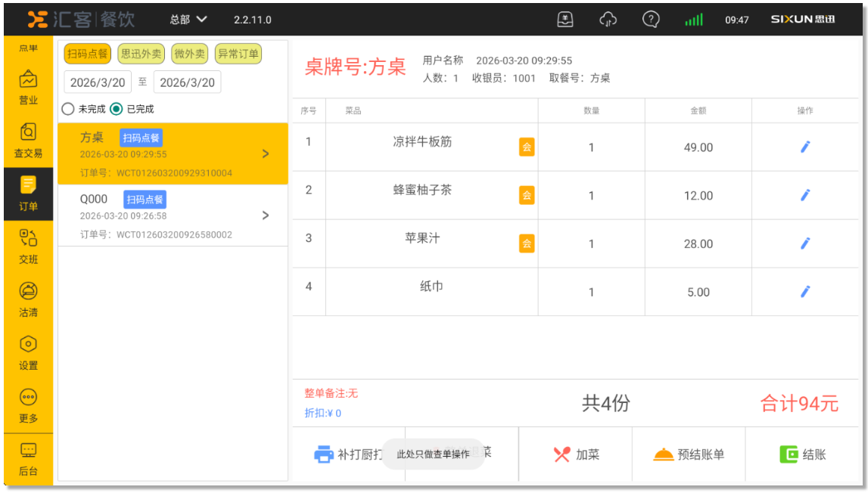Click the 加菜 add dish button
The height and width of the screenshot is (493, 868).
click(x=576, y=454)
